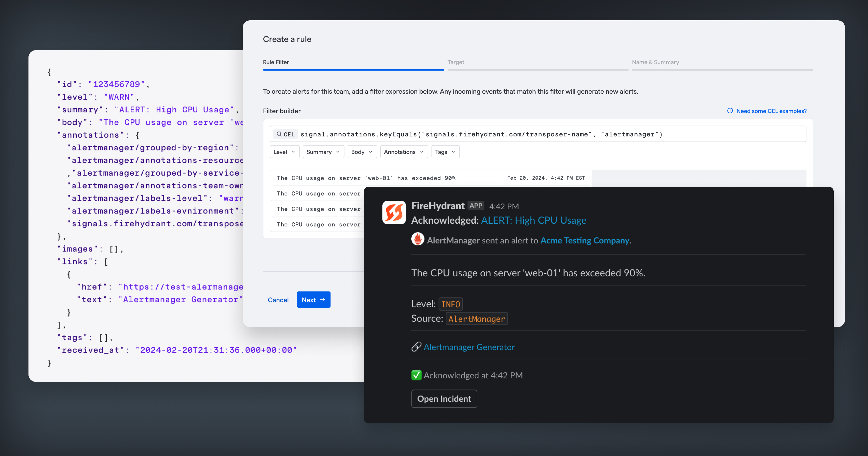Click the CEL filter expression input field
This screenshot has width=868, height=456.
[538, 134]
